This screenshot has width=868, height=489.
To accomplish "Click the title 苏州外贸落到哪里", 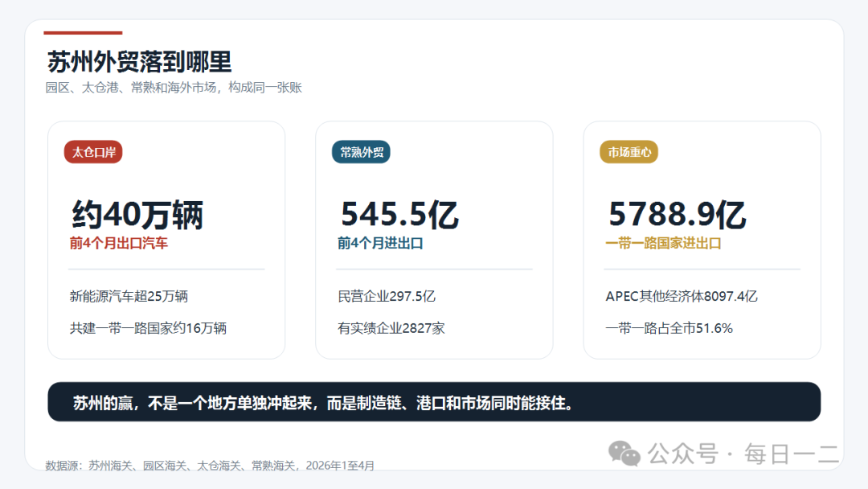I will (x=139, y=61).
